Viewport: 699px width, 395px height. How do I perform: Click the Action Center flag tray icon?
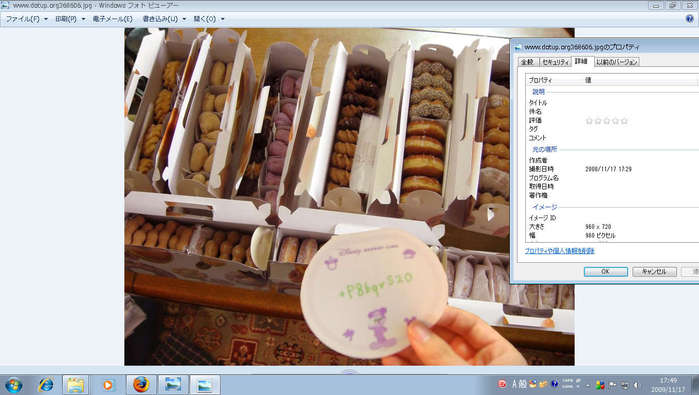pyautogui.click(x=613, y=384)
